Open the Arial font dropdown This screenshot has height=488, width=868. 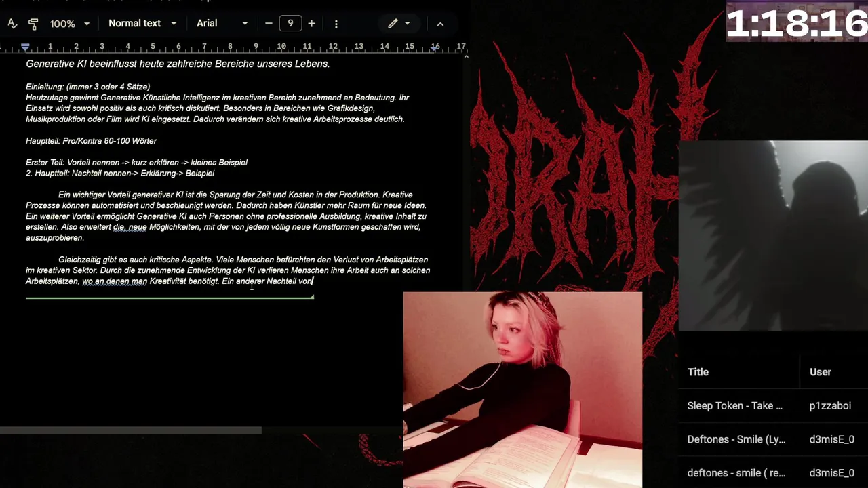222,23
